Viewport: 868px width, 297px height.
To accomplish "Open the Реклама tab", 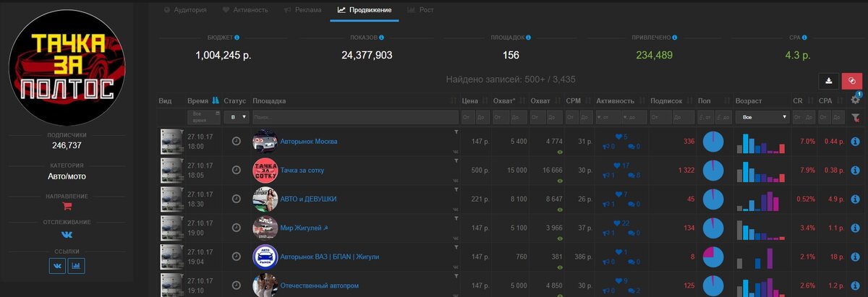I will coord(303,10).
